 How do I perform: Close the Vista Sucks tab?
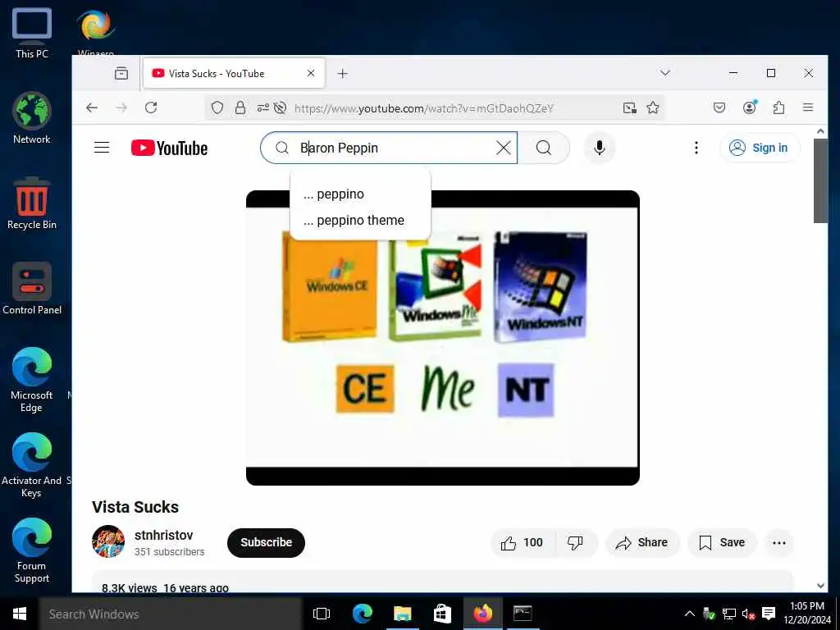pyautogui.click(x=311, y=73)
